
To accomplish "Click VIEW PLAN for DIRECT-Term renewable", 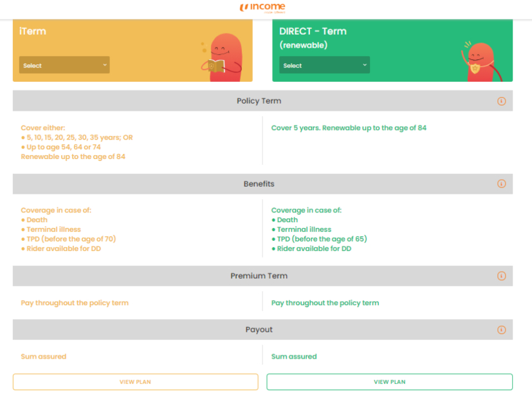I will [389, 381].
